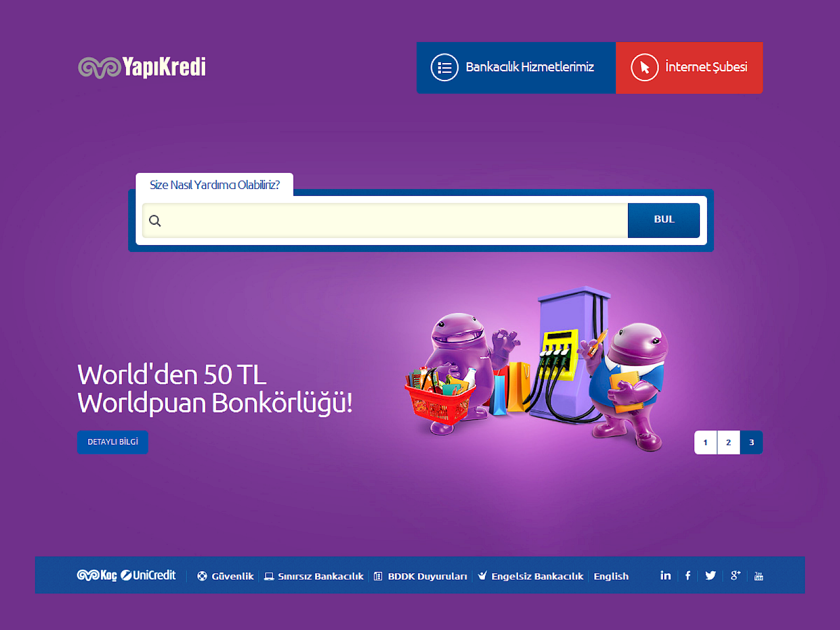Viewport: 840px width, 630px height.
Task: Click list icon beside Bankacılık Hizmetlerimiz
Action: tap(445, 67)
